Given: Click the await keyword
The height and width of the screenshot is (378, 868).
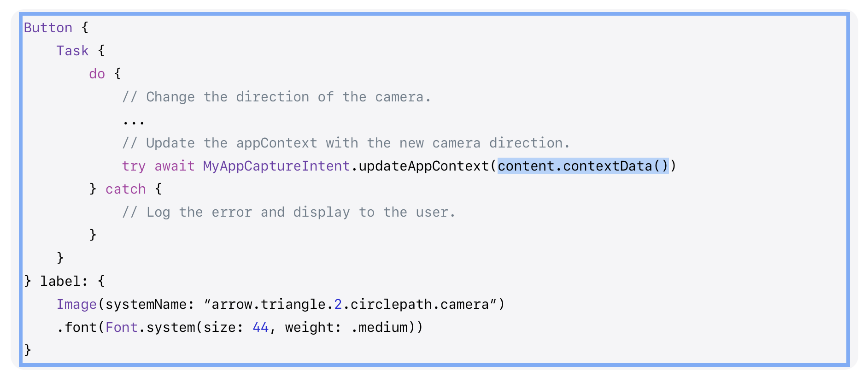Looking at the screenshot, I should click(x=175, y=166).
